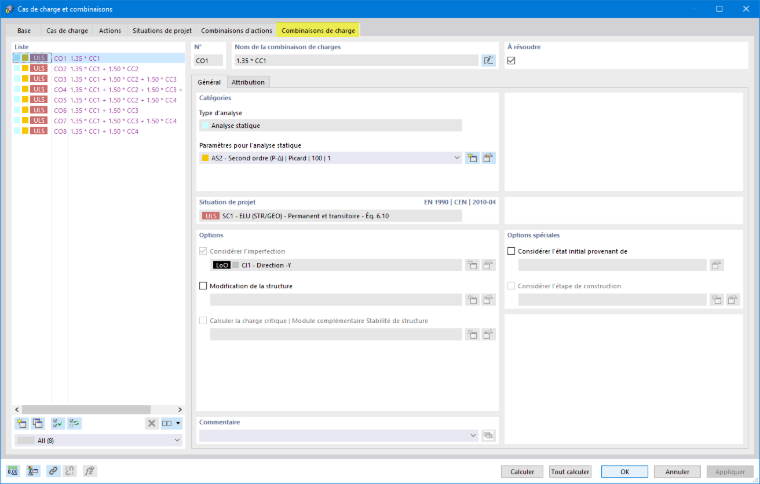Select row CO5 in the list
The image size is (760, 484).
[98, 100]
